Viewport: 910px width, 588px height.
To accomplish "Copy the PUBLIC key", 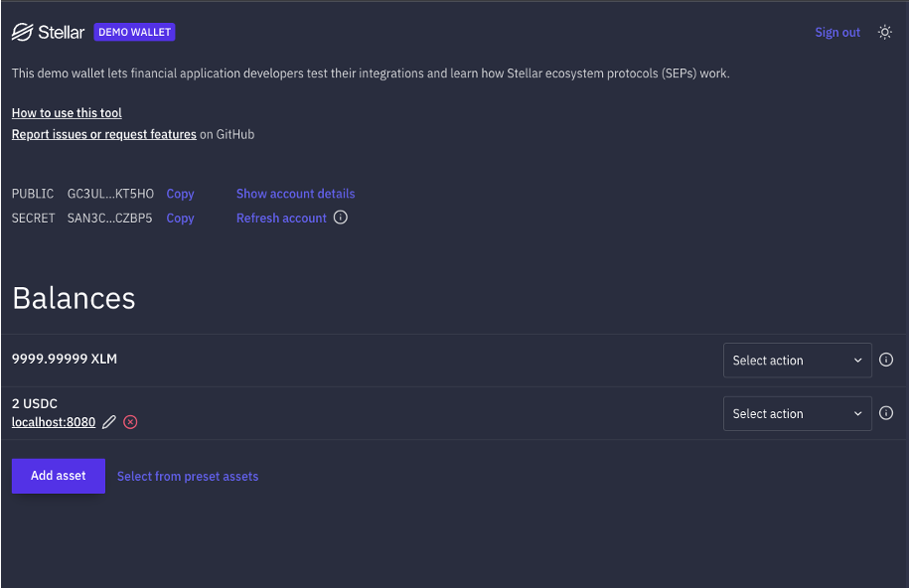I will 180,194.
